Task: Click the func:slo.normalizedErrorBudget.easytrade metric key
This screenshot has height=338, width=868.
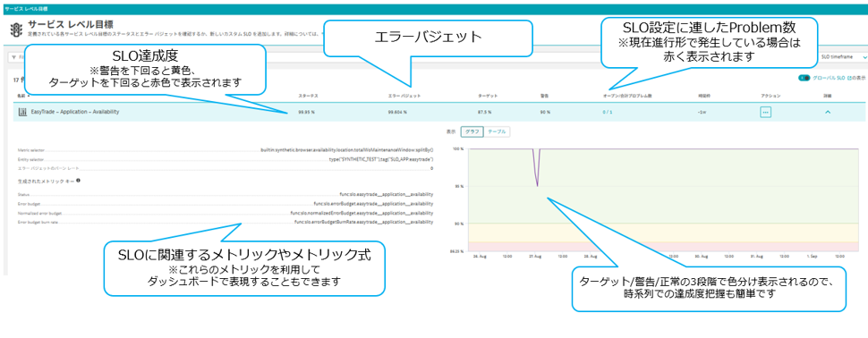Action: (362, 213)
